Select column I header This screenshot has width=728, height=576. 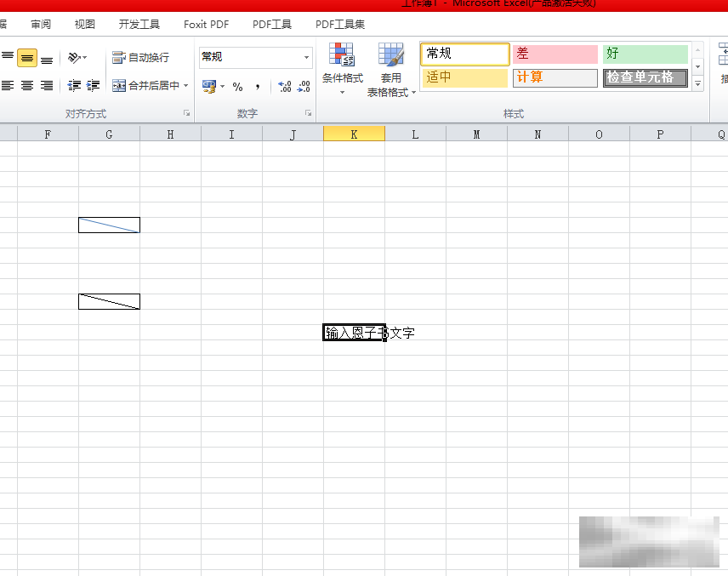click(x=231, y=134)
